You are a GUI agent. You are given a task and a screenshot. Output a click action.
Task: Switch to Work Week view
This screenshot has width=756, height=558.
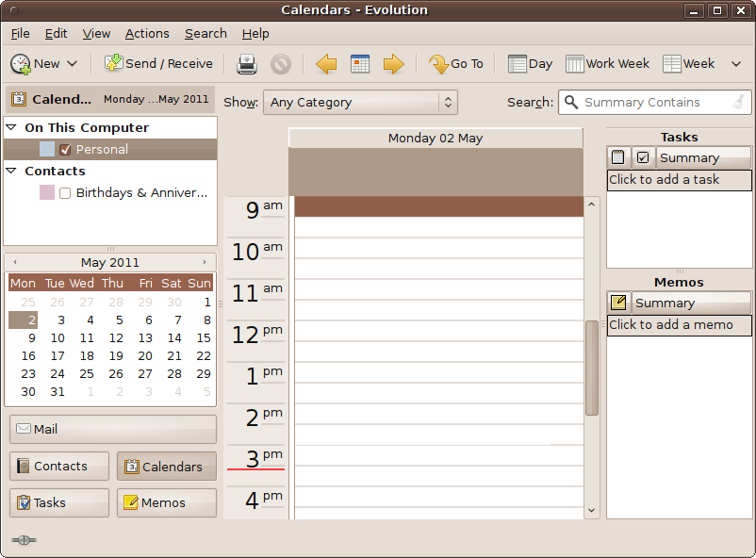[607, 63]
